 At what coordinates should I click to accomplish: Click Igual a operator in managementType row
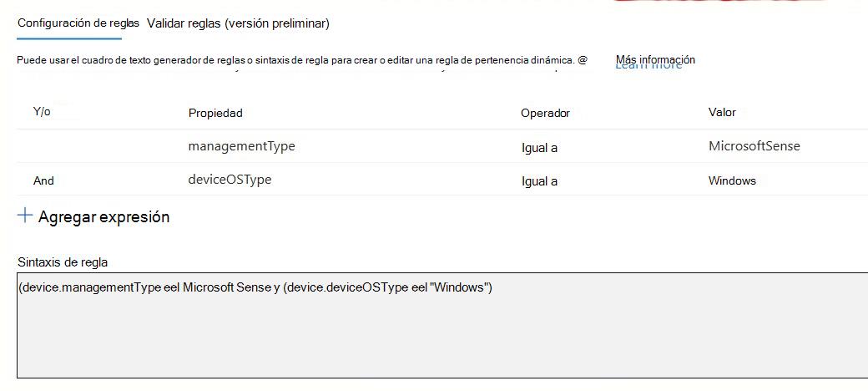pos(539,148)
